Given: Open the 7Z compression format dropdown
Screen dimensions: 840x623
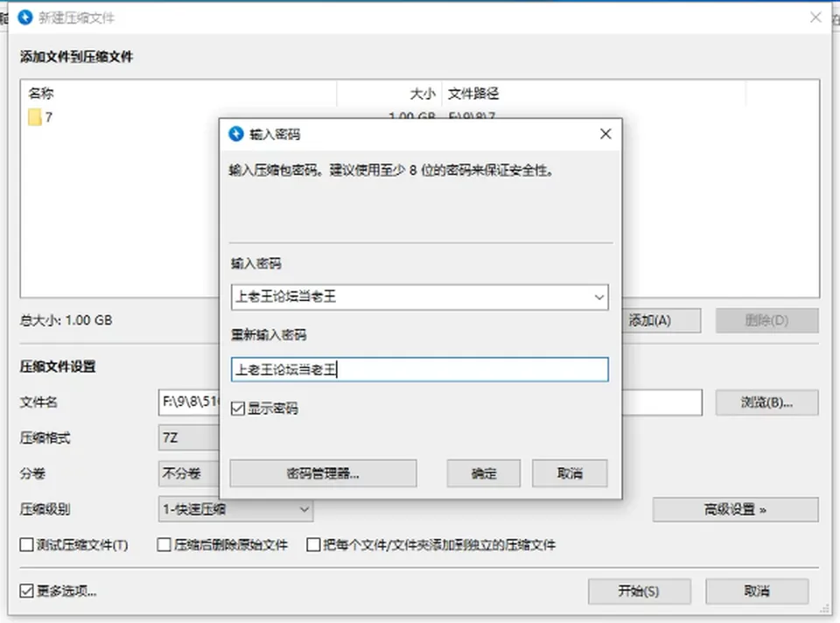Looking at the screenshot, I should click(x=189, y=437).
